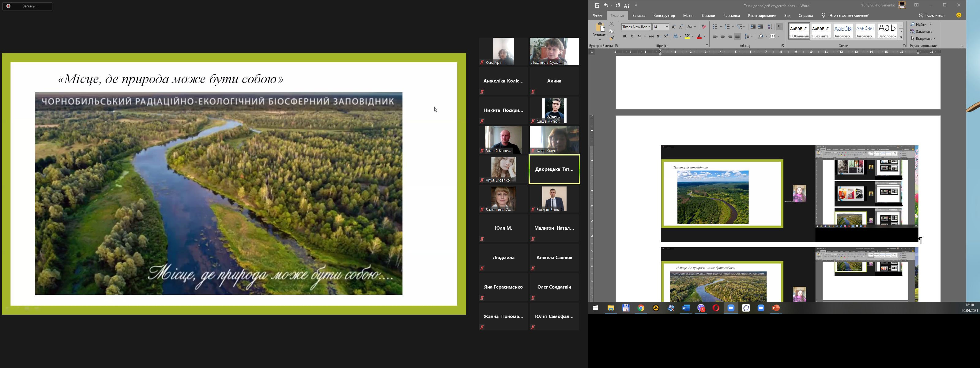Click the red font color swatch button
Screen dimensions: 980x368
[699, 36]
